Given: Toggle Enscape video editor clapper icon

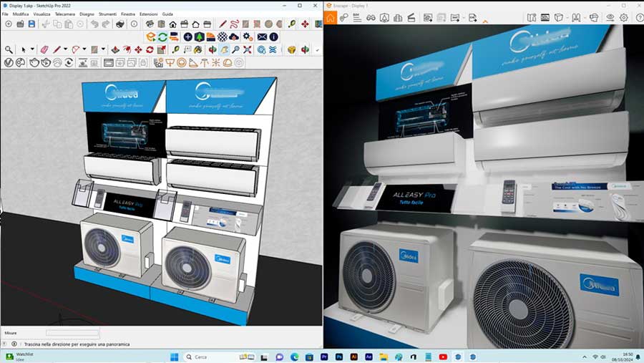Looking at the screenshot, I should coord(411,18).
